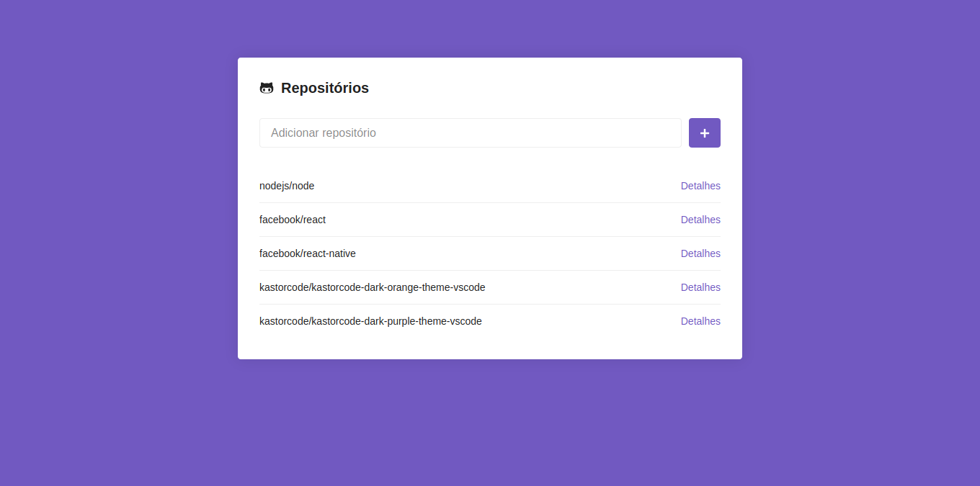Open Detalhes for facebook/react-native
Image resolution: width=980 pixels, height=486 pixels.
700,253
